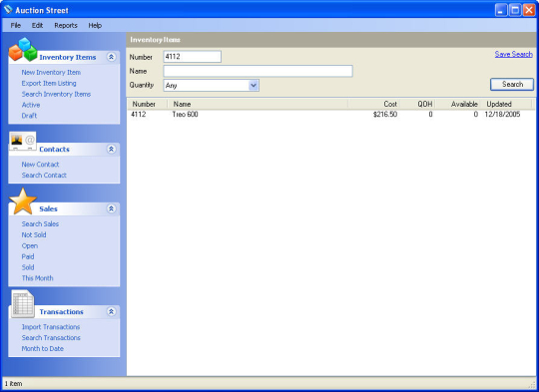
Task: Click the Name input field
Action: (258, 71)
